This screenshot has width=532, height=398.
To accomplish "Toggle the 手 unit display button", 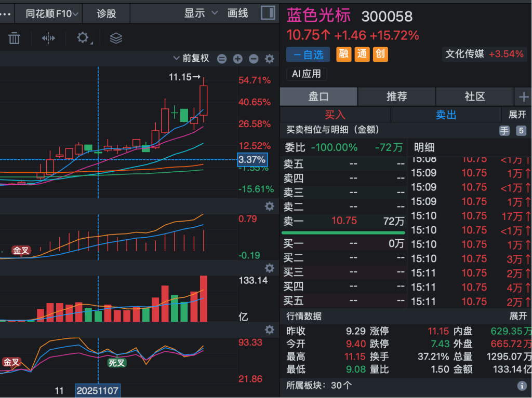I will tap(504, 131).
